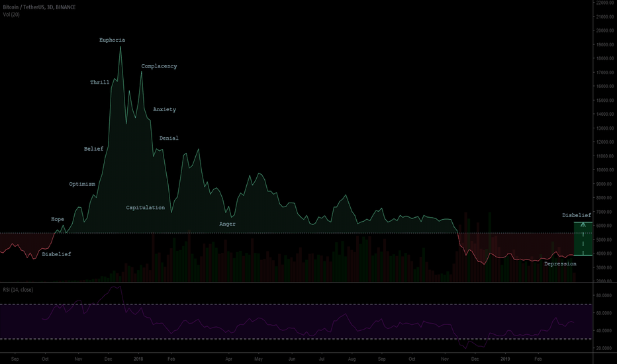Click the Bitcoin / TetherUS chart title
This screenshot has height=364, width=617.
(39, 7)
